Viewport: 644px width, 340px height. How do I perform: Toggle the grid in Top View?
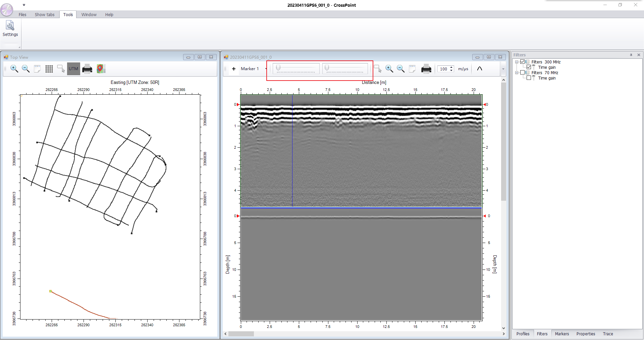tap(49, 69)
